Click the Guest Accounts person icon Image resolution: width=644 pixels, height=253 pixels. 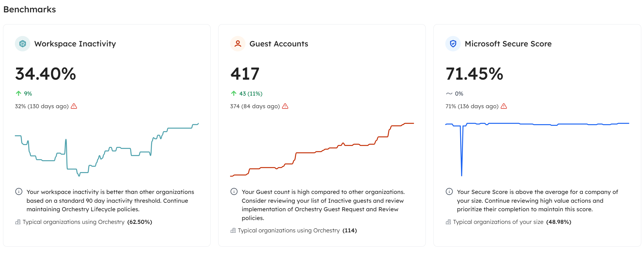(238, 44)
